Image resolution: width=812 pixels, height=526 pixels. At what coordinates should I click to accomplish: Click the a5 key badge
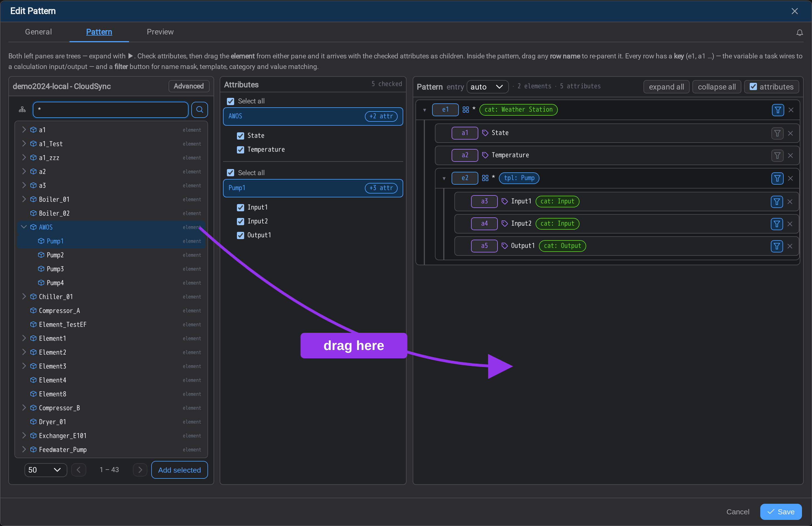(484, 245)
